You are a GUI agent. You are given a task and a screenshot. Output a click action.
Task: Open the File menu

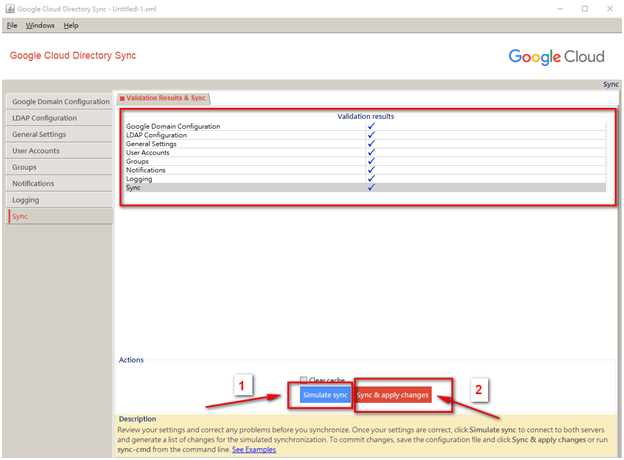(x=12, y=25)
